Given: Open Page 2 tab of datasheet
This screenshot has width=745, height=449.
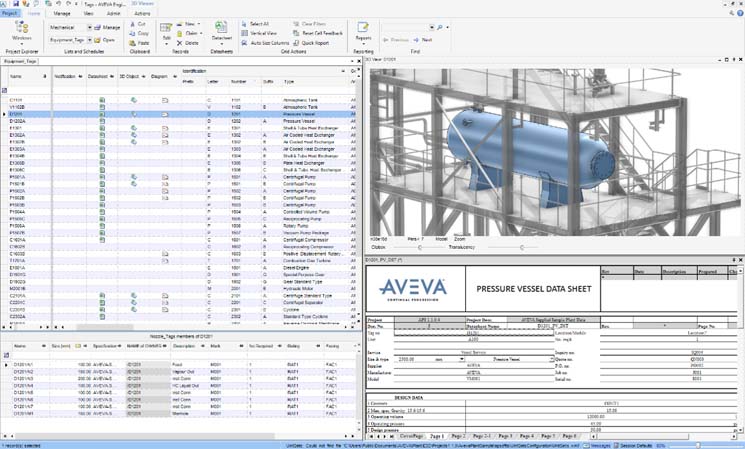Looking at the screenshot, I should tap(458, 437).
